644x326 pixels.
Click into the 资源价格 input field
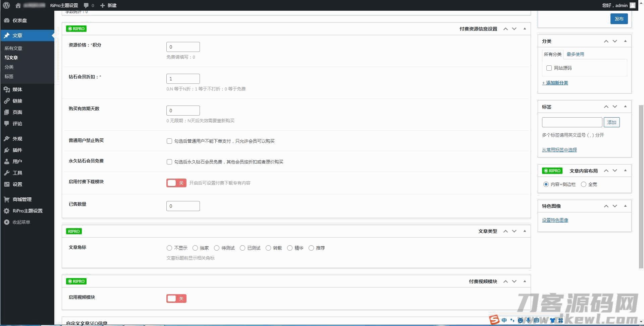tap(183, 47)
